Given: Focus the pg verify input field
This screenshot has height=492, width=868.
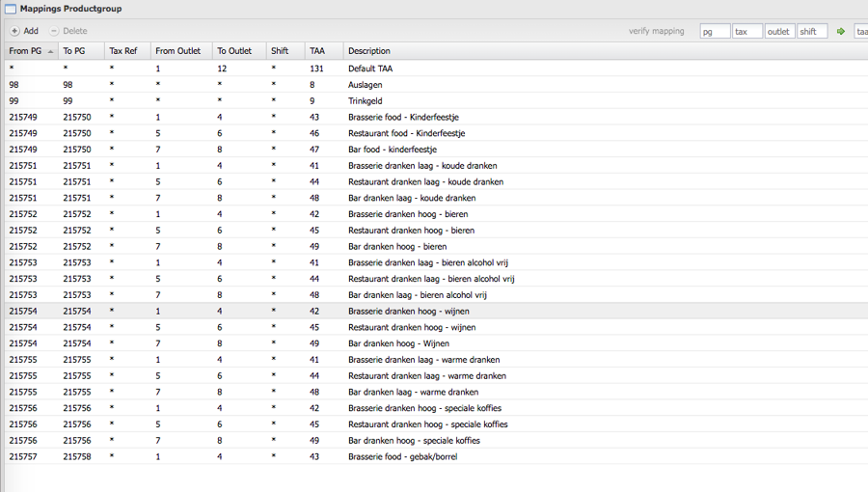Looking at the screenshot, I should pos(715,31).
